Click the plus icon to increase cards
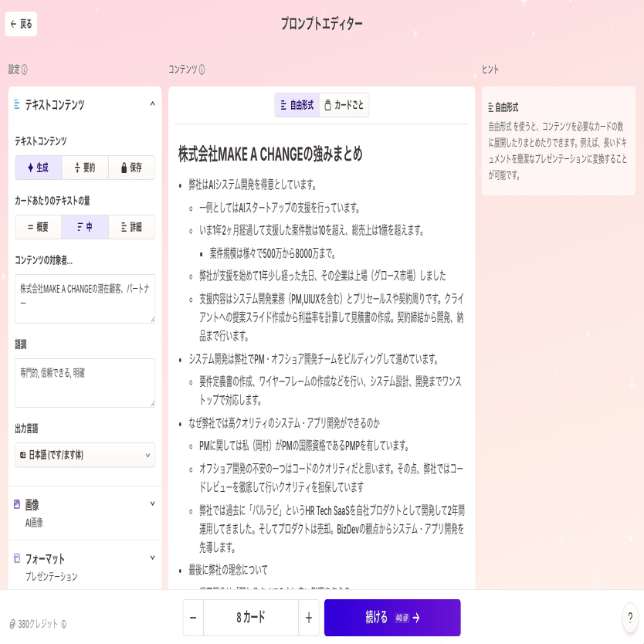This screenshot has width=644, height=644. point(309,618)
